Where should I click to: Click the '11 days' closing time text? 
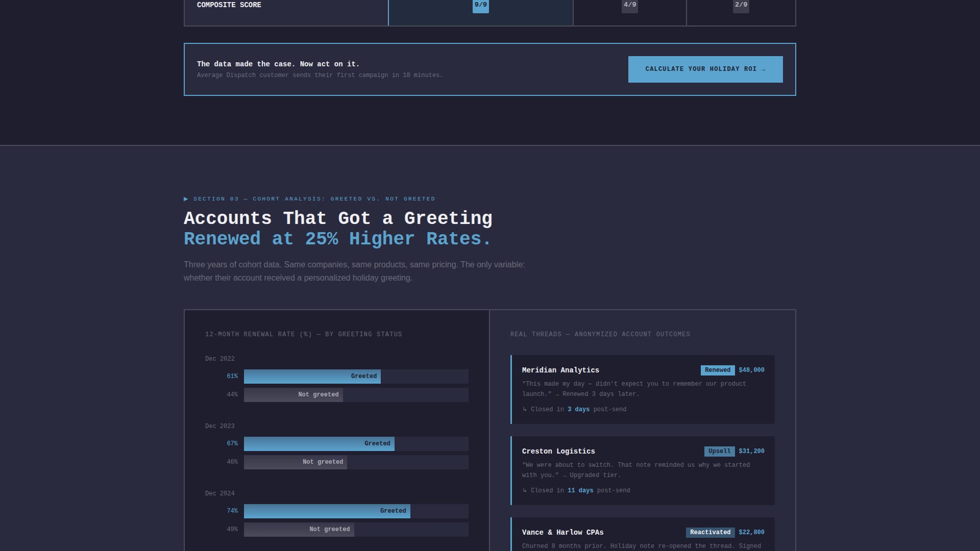click(580, 491)
